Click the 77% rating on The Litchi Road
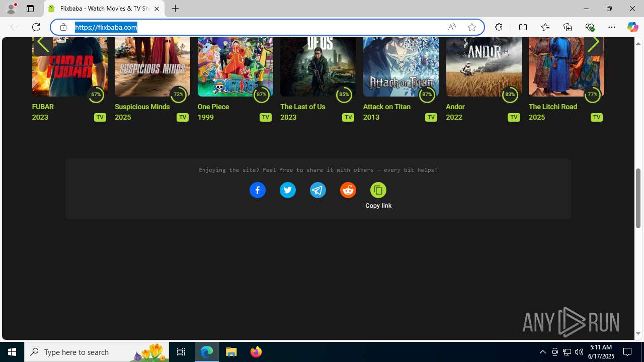 point(592,94)
